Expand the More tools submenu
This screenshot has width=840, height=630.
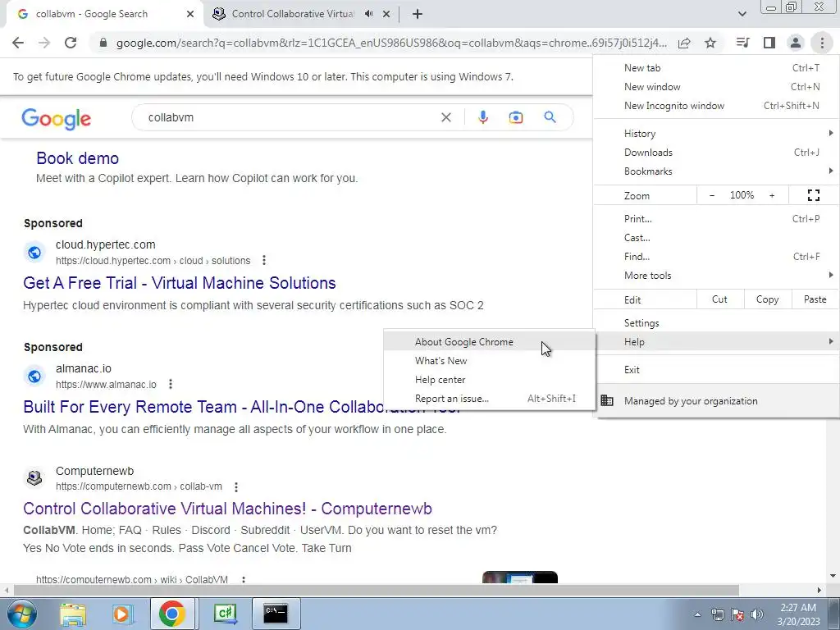(716, 276)
